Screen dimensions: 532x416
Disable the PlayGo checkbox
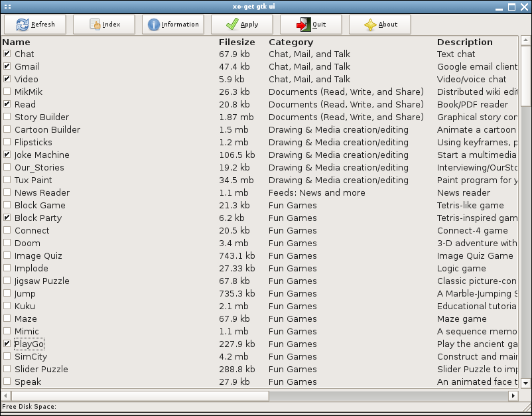pos(7,344)
